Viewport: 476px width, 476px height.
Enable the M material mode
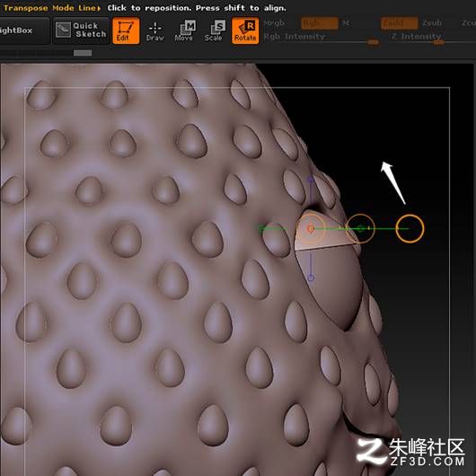tap(346, 23)
